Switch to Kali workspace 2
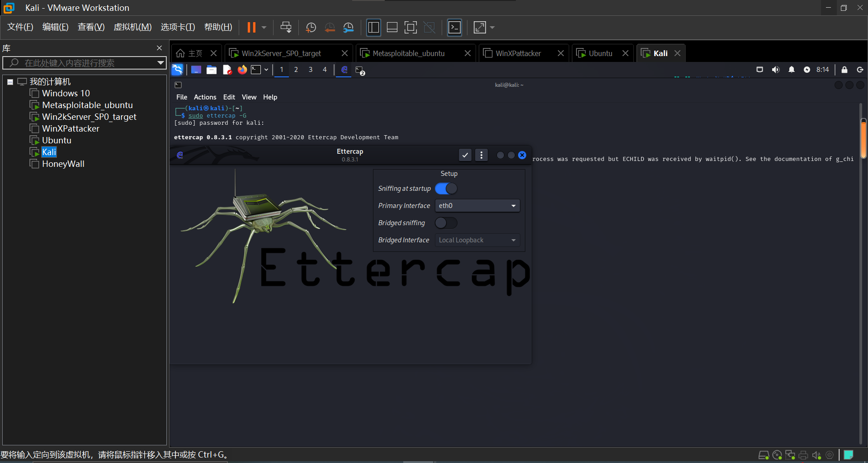Viewport: 868px width, 463px height. pyautogui.click(x=296, y=70)
